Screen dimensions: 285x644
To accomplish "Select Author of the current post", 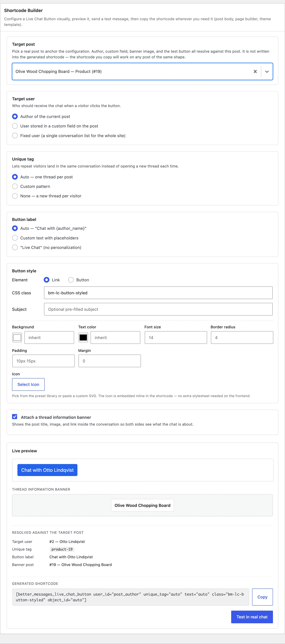I will click(15, 117).
